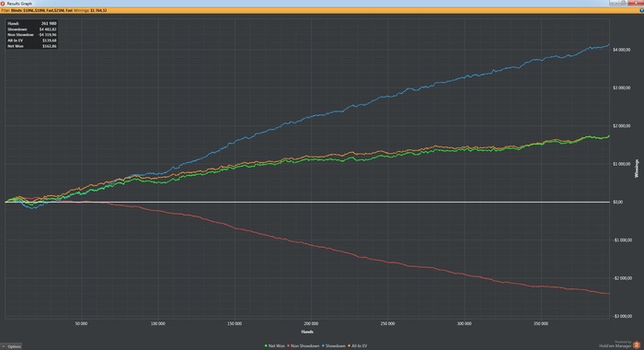Close the Results Graph window
The image size is (644, 350).
pyautogui.click(x=636, y=3)
